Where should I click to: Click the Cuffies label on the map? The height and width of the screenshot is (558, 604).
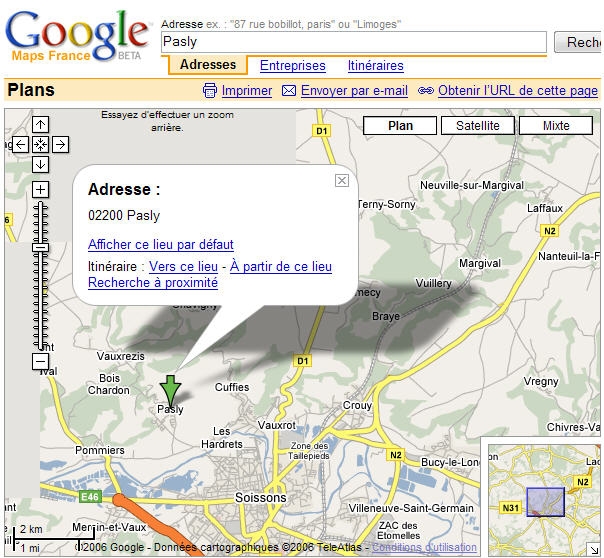(x=232, y=387)
